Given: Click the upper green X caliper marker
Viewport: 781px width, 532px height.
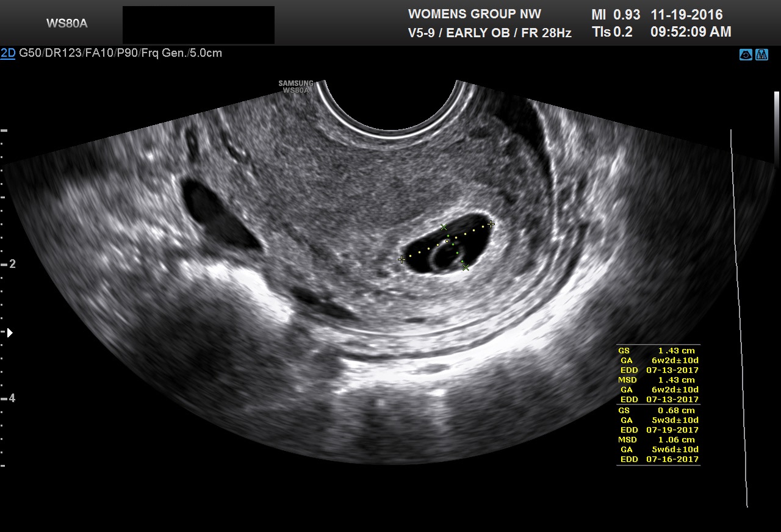Looking at the screenshot, I should (444, 228).
